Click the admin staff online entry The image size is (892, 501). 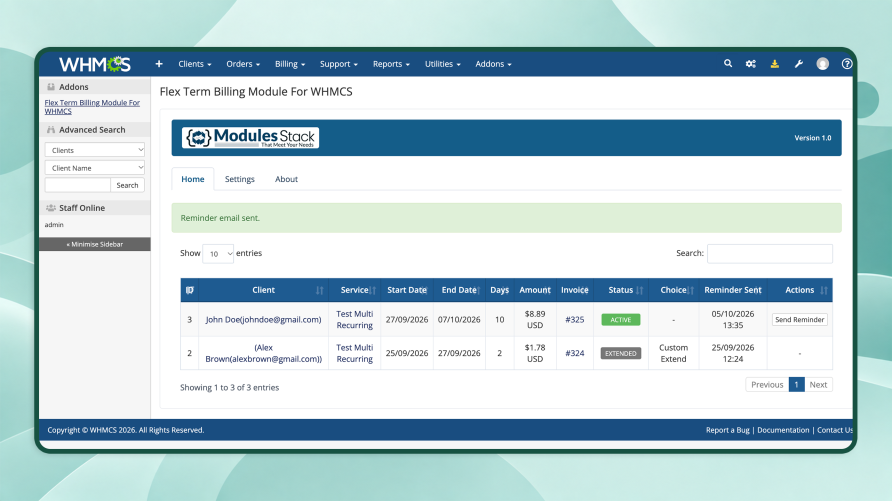point(54,225)
